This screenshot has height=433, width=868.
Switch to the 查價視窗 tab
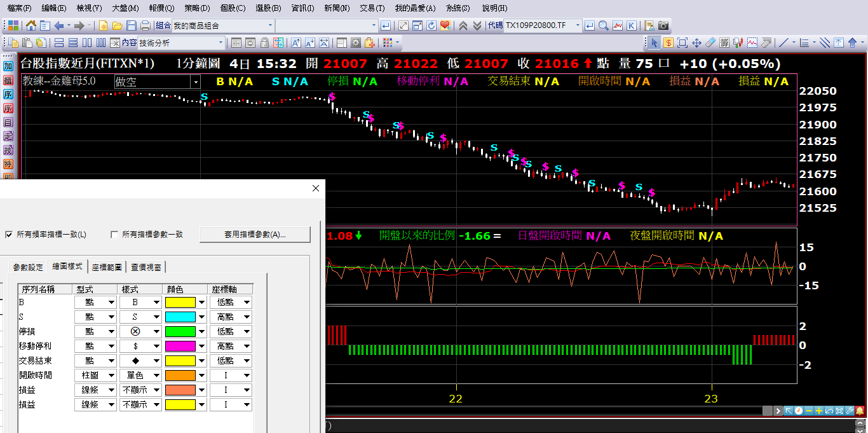(x=146, y=267)
